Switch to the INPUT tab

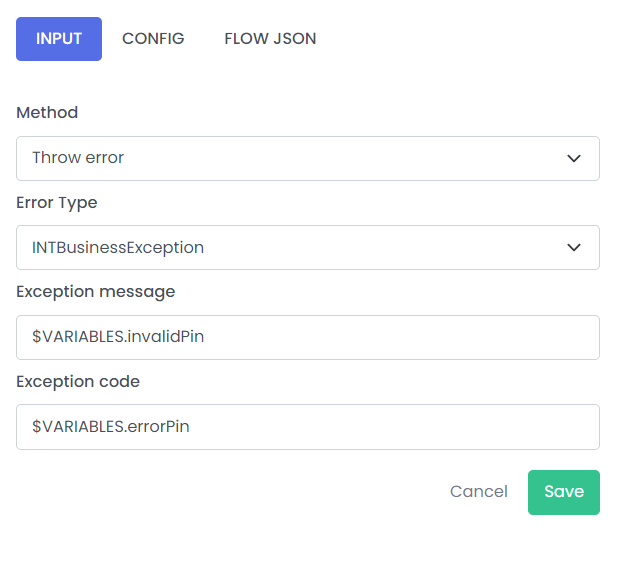tap(59, 39)
